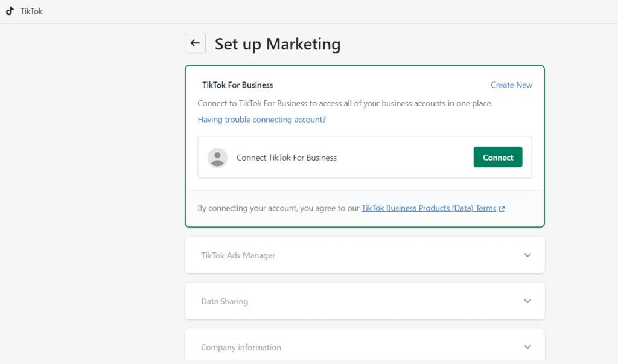Open the Create New link
This screenshot has height=364, width=618.
[x=511, y=85]
